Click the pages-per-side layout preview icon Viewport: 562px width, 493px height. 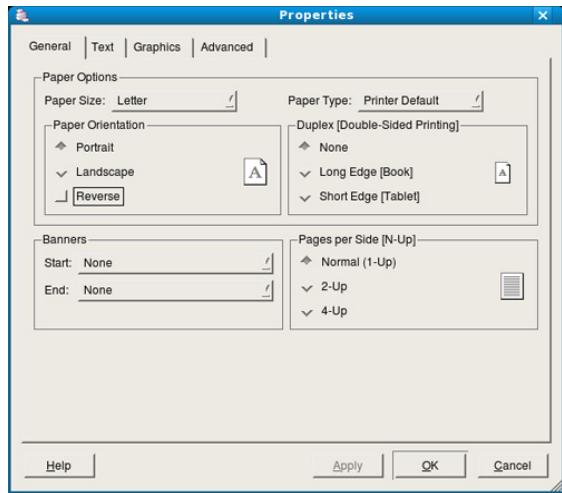pyautogui.click(x=512, y=286)
